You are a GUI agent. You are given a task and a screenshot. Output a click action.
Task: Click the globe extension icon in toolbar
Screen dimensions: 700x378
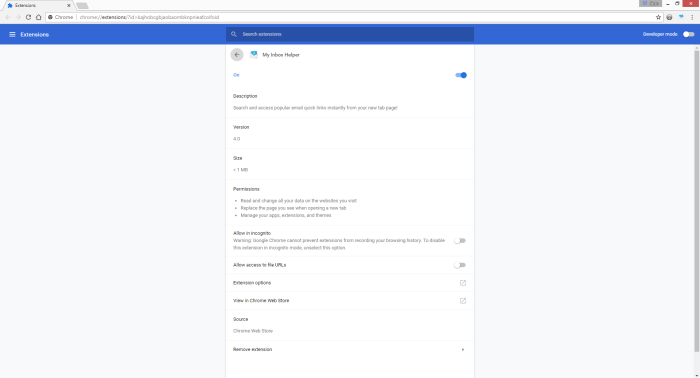669,17
